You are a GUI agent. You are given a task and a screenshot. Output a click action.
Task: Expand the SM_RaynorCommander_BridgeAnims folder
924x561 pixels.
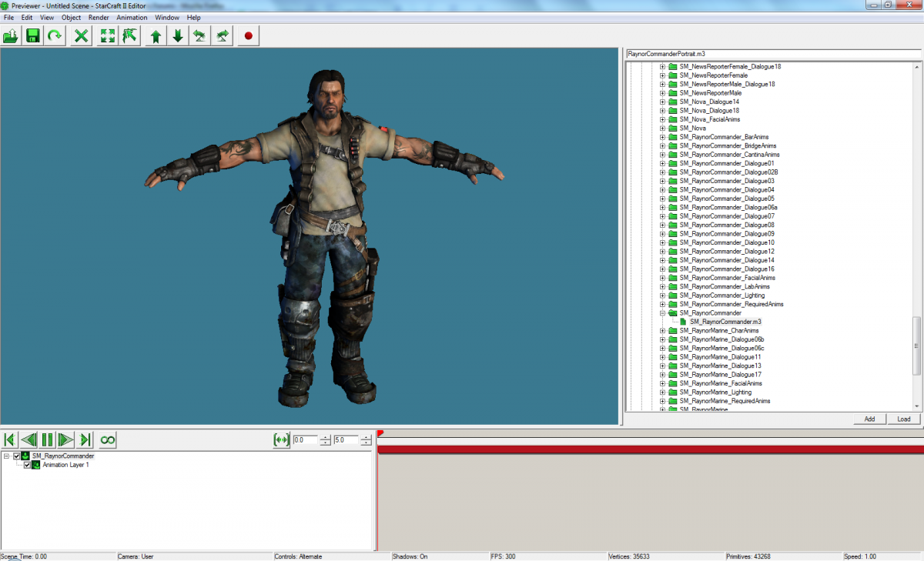point(662,145)
